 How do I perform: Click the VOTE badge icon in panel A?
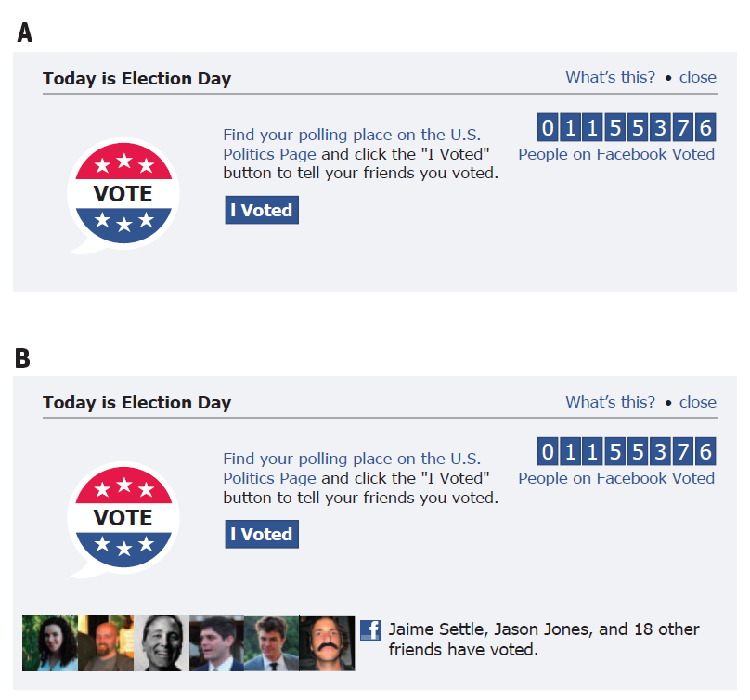[123, 195]
